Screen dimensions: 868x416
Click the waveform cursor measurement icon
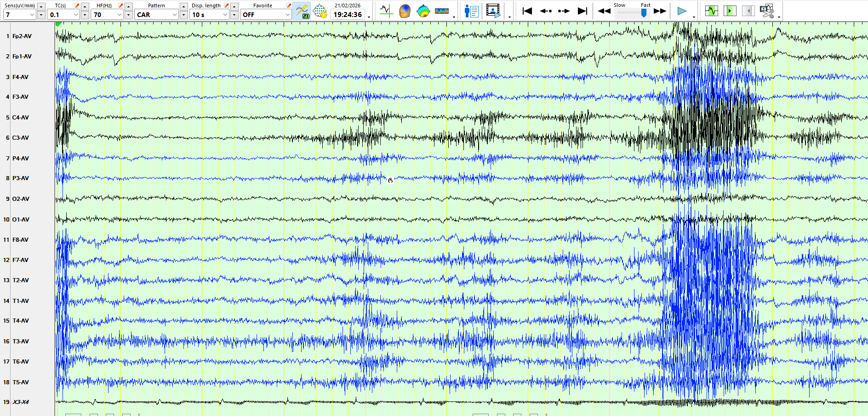pyautogui.click(x=386, y=11)
